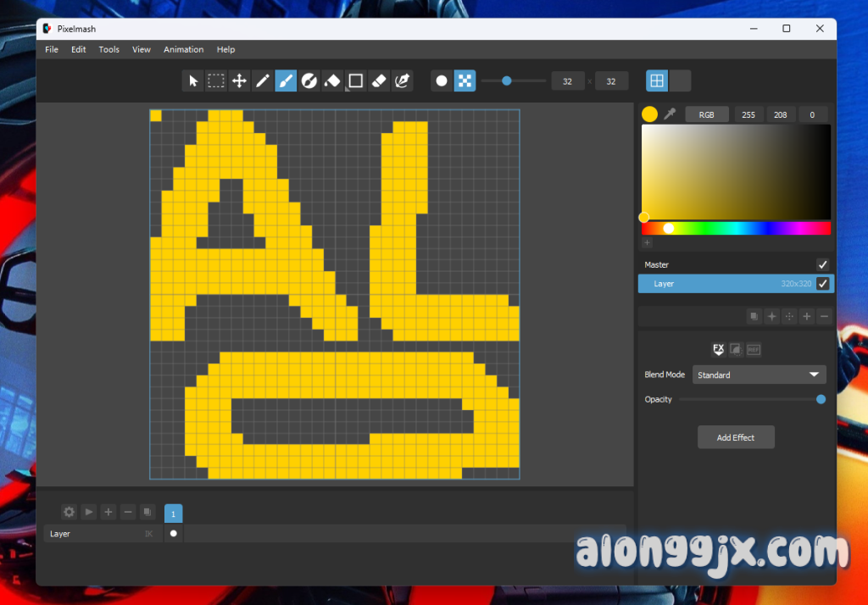This screenshot has width=868, height=605.
Task: Toggle the Master visibility checkbox
Action: pos(821,264)
